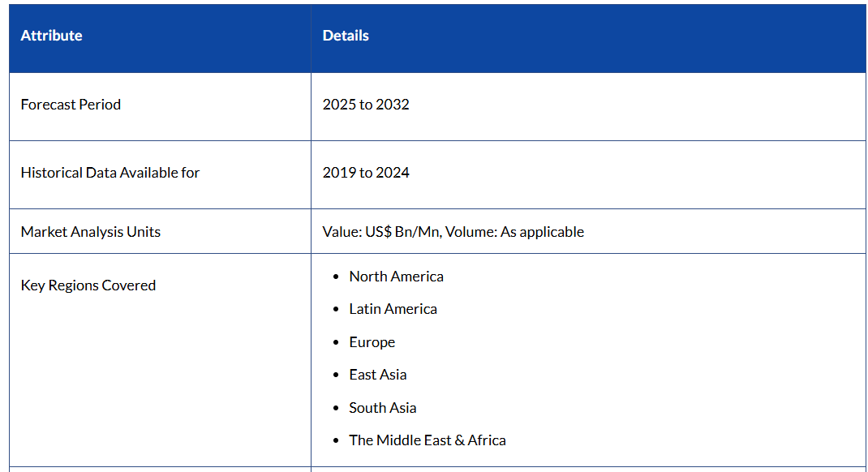Click the Details column header
Screen dimensions: 868x472
pyautogui.click(x=346, y=36)
